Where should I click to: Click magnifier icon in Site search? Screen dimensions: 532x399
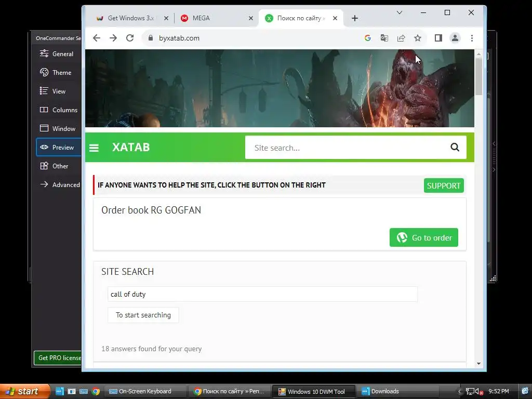click(455, 147)
